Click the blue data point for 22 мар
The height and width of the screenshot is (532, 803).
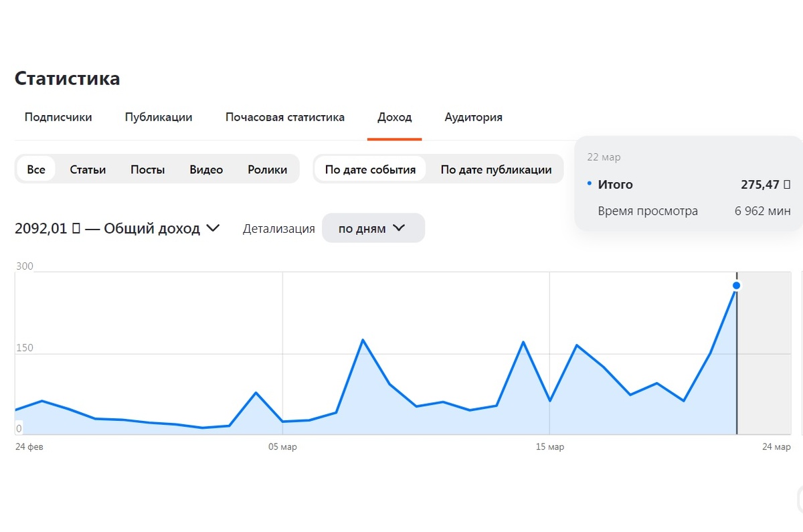(737, 286)
